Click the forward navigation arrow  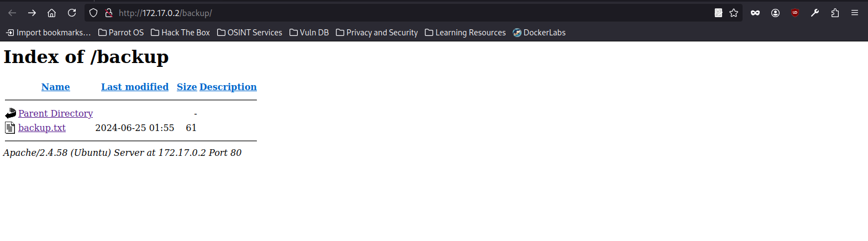(32, 13)
